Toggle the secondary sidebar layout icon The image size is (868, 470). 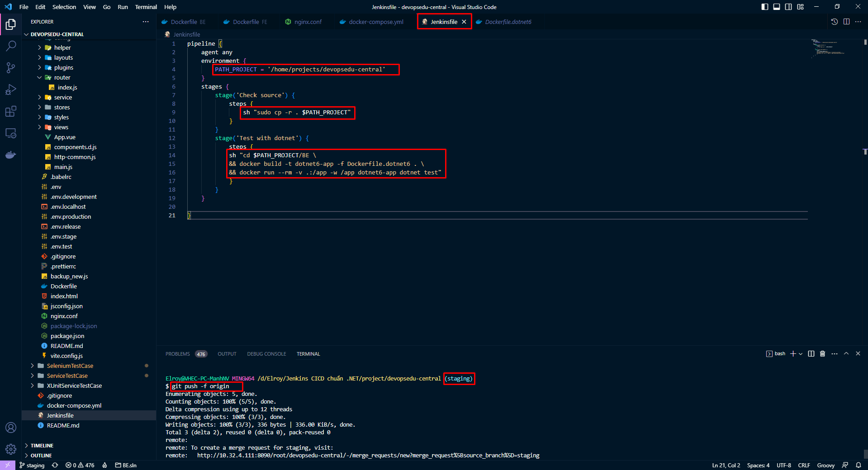[x=788, y=7]
